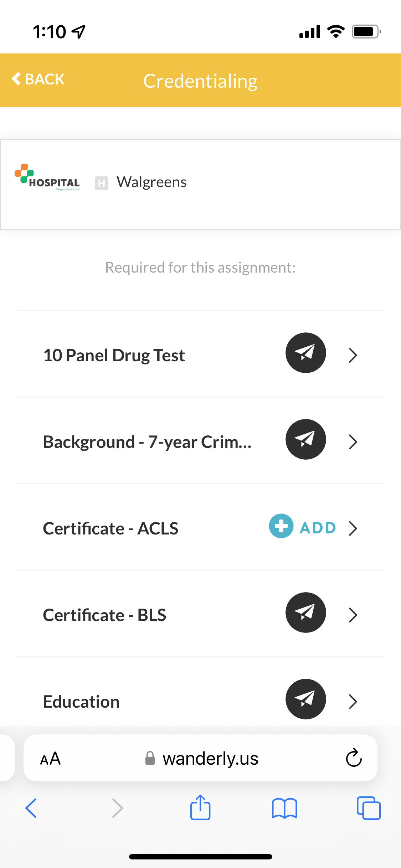Reload the wanderly.us page

click(354, 758)
